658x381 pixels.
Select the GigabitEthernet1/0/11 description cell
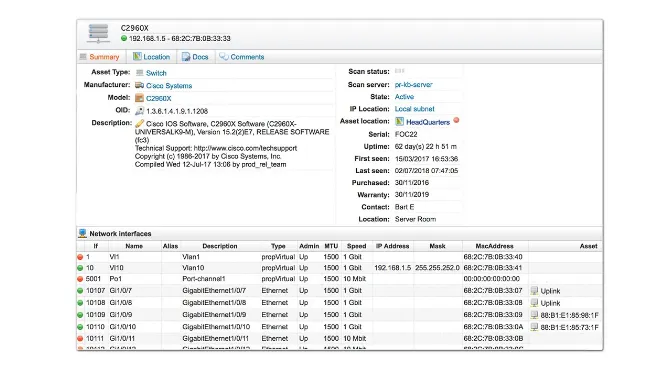(215, 338)
